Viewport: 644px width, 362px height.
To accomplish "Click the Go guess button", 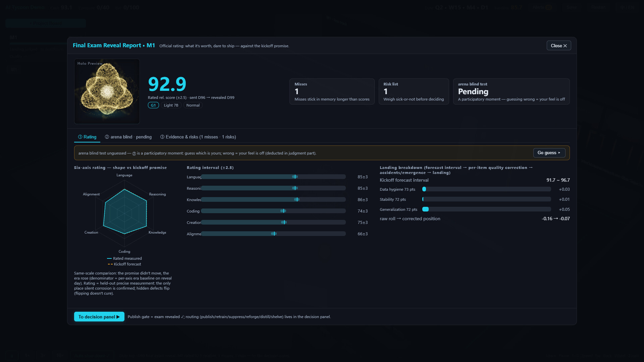I will click(549, 153).
